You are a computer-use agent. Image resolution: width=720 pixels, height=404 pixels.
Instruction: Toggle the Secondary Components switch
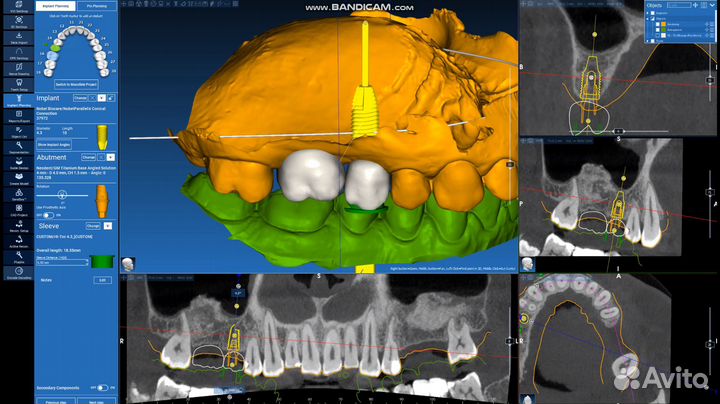pos(103,387)
